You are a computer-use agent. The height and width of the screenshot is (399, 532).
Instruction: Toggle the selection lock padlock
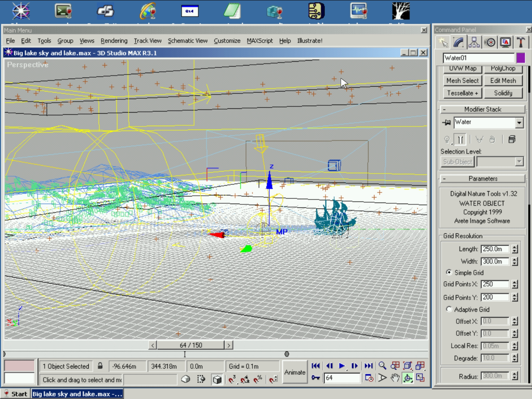tap(100, 366)
